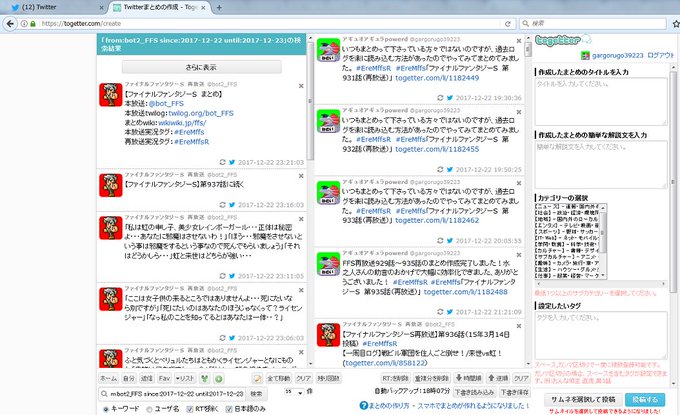Select the キーワード radio button
The height and width of the screenshot is (415, 680).
coord(106,409)
